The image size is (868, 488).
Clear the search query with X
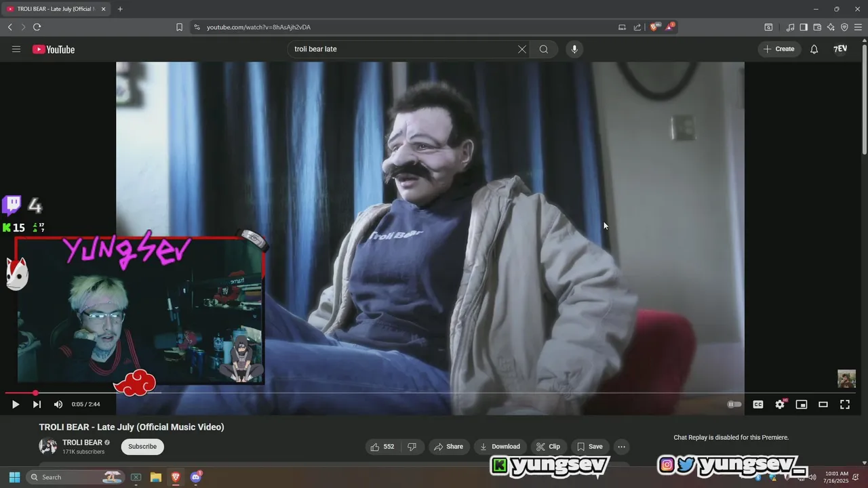[x=522, y=49]
